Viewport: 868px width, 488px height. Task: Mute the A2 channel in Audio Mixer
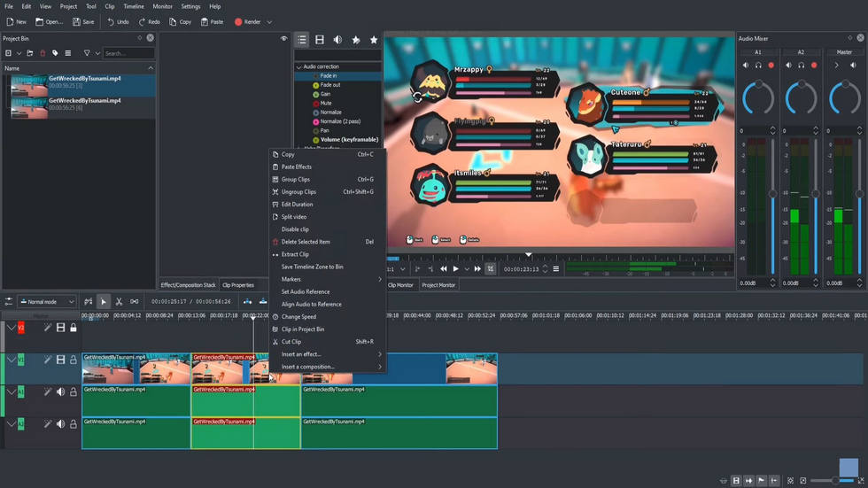[788, 66]
